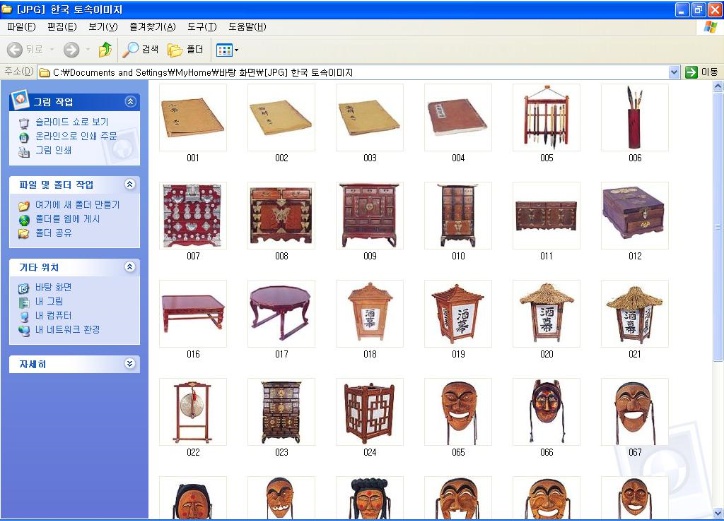Open the 파일(F) menu
Screen dimensions: 724x521
click(21, 27)
